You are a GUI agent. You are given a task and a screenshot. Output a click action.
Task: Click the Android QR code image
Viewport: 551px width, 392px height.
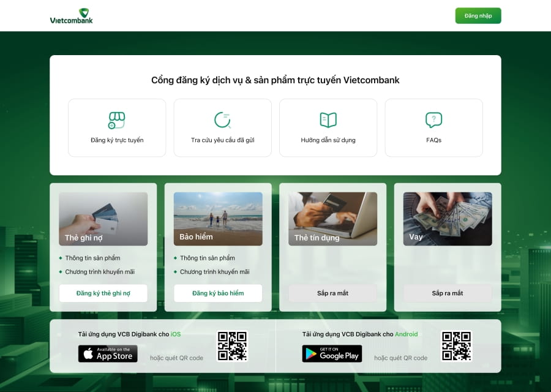click(456, 347)
